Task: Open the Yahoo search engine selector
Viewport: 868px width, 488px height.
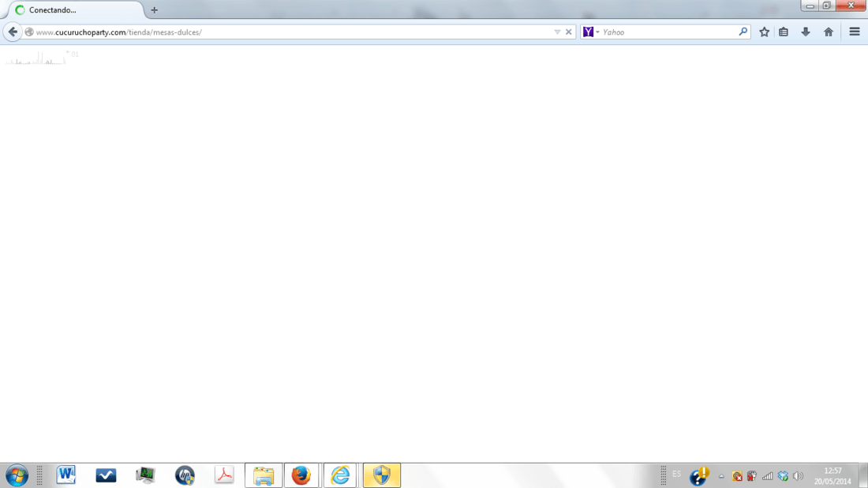Action: (591, 32)
